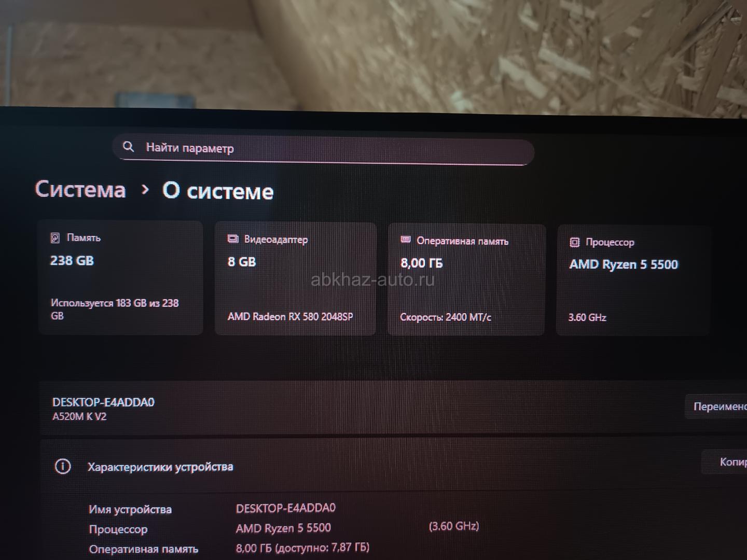This screenshot has width=747, height=560.
Task: Open the Оперативная память 8,00 ГБ card
Action: 466,280
